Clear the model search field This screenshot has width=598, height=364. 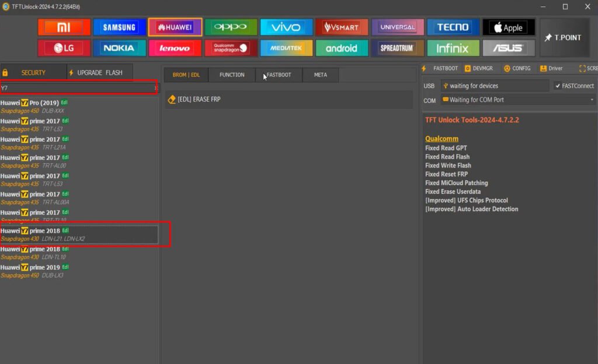tap(155, 88)
